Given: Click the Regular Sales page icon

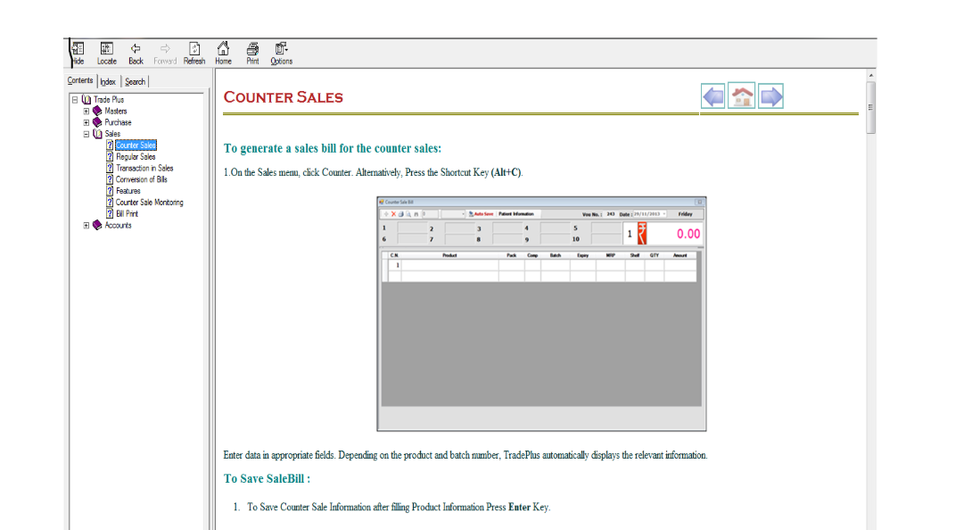Looking at the screenshot, I should click(110, 157).
